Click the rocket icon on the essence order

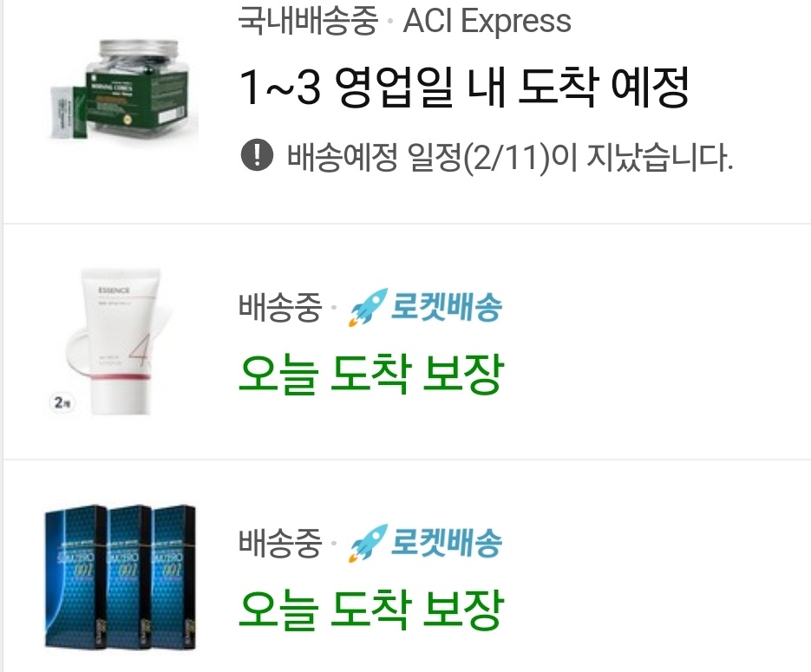click(369, 307)
